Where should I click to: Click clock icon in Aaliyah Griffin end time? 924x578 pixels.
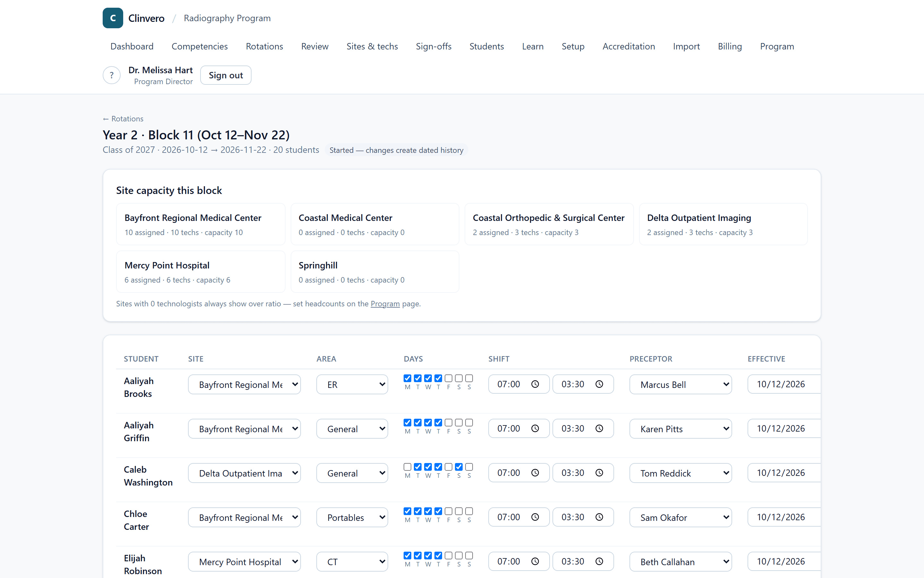pos(599,429)
